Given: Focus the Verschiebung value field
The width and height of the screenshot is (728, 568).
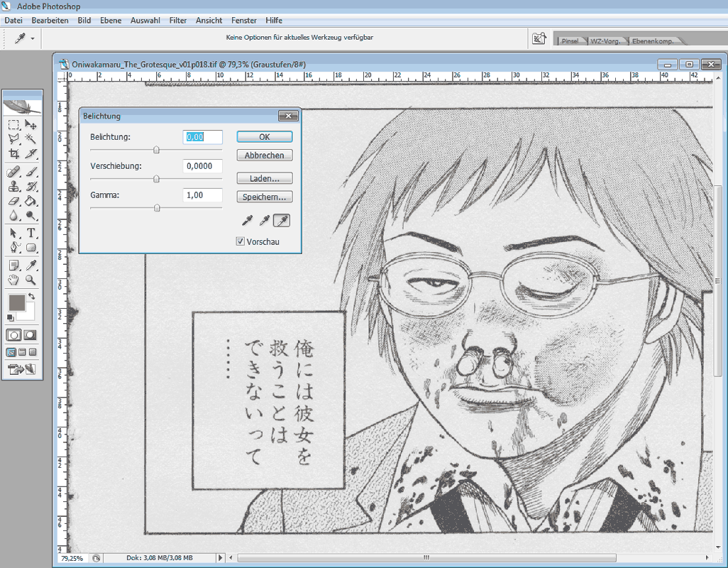Looking at the screenshot, I should (202, 166).
